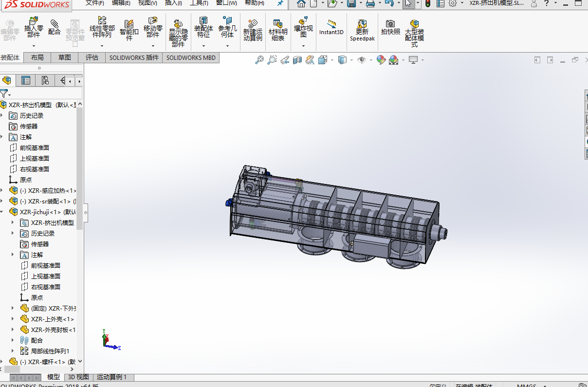Expand the XZR-sr装配<1> component
Viewport: 588px width, 387px height.
pos(2,201)
